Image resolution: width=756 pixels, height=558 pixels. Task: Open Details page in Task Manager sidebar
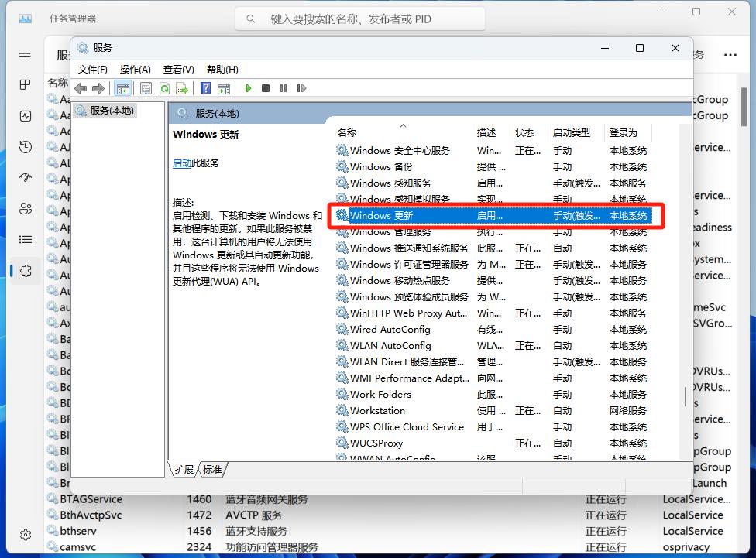(x=25, y=239)
